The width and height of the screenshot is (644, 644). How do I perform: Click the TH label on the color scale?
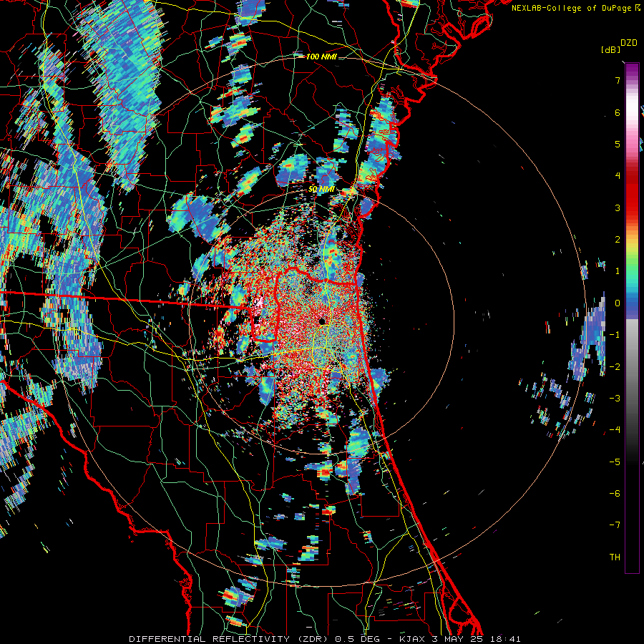[615, 557]
